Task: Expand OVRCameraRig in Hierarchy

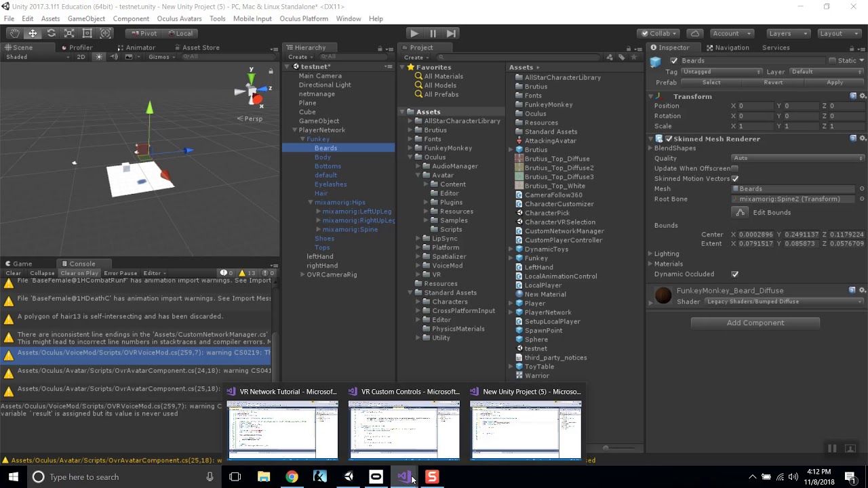Action: tap(302, 274)
